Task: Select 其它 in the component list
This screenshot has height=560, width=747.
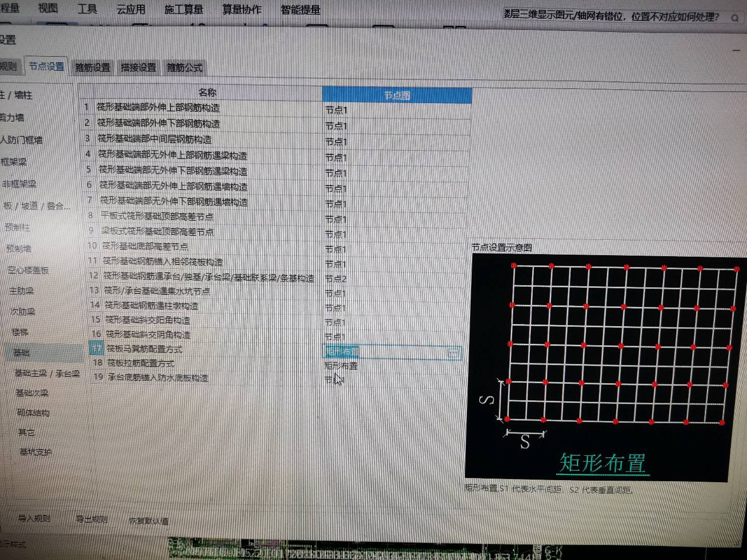Action: coord(26,432)
